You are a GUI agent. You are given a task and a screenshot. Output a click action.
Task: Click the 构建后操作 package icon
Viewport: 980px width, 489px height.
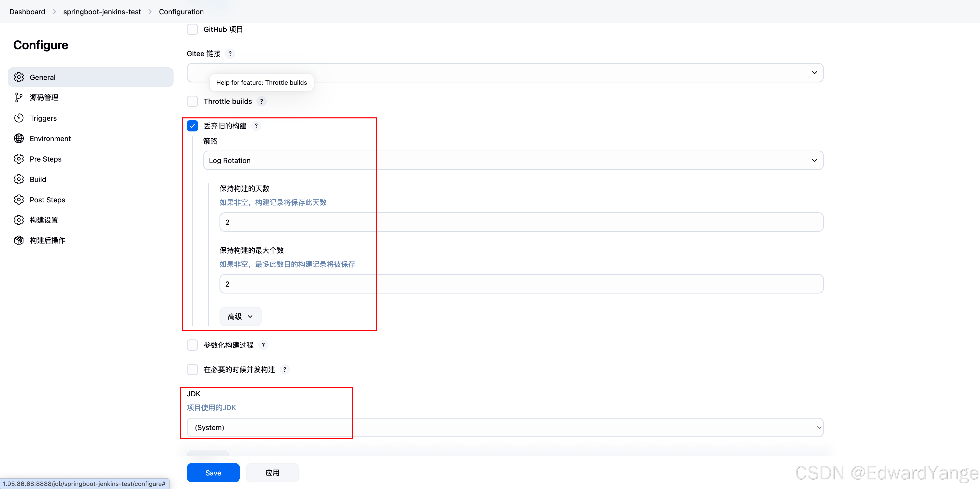pyautogui.click(x=19, y=240)
